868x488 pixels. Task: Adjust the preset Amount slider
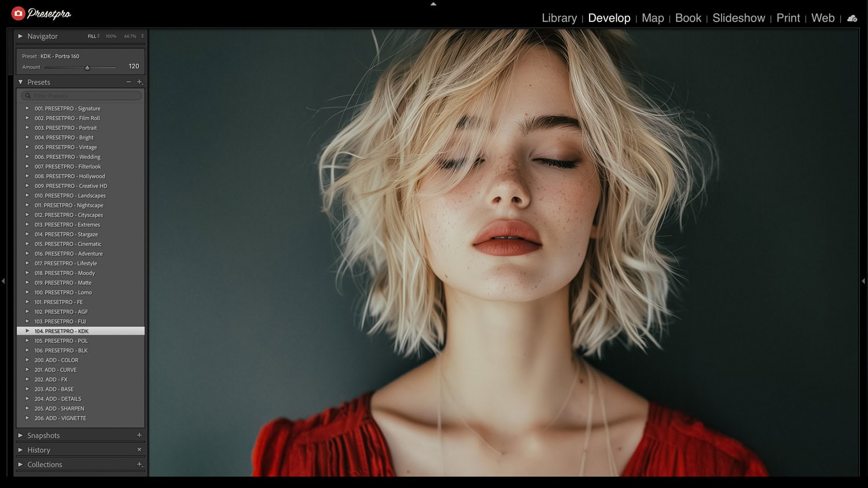click(87, 68)
